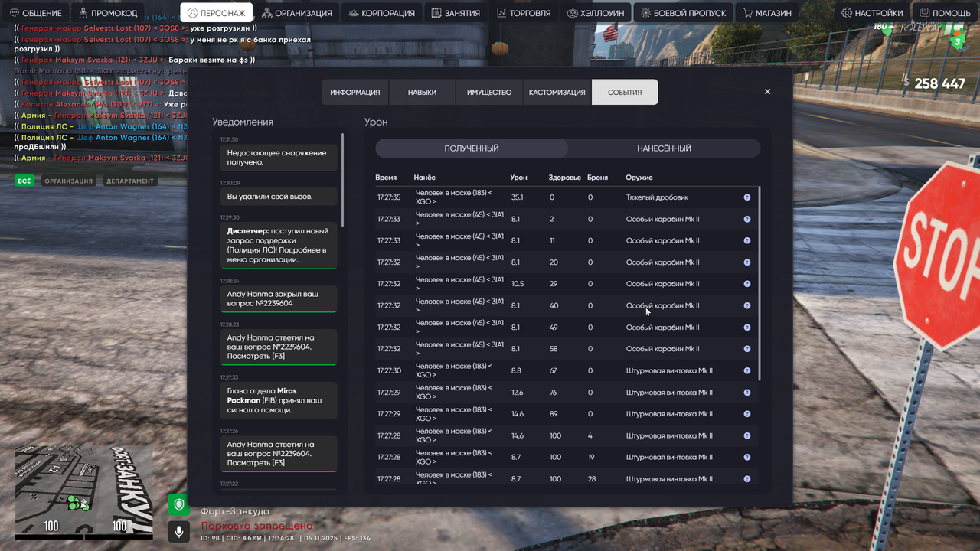
Task: Click info icon for health 49 row
Action: (x=747, y=328)
